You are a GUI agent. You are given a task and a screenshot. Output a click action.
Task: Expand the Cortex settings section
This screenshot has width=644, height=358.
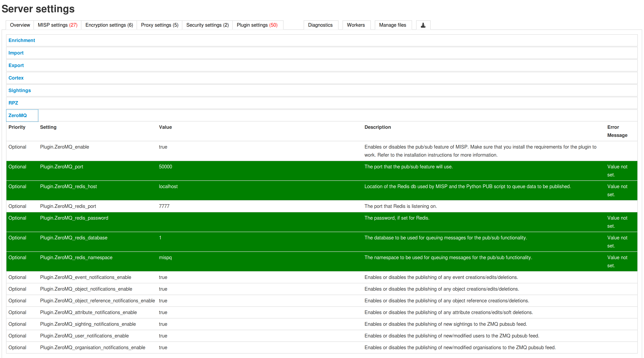coord(16,78)
